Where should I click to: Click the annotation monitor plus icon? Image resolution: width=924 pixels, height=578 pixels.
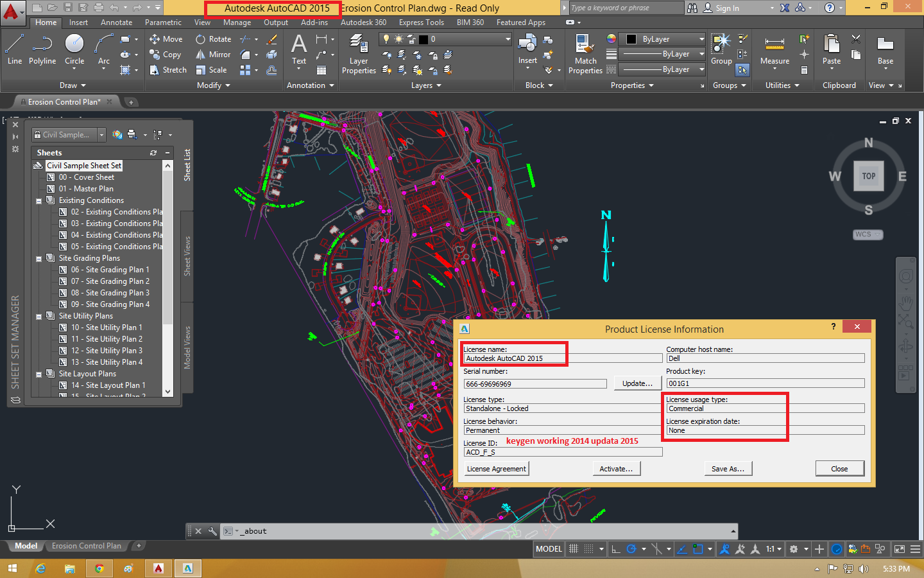coord(819,549)
